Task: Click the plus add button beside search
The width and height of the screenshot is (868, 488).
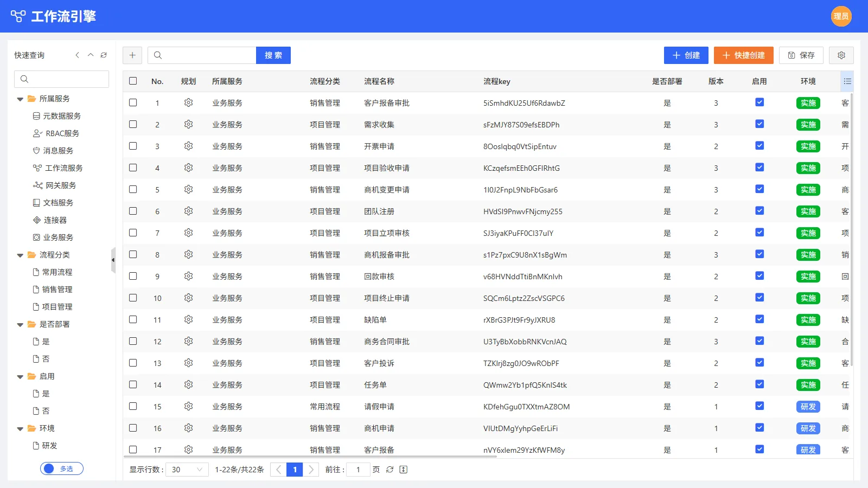Action: pyautogui.click(x=132, y=55)
